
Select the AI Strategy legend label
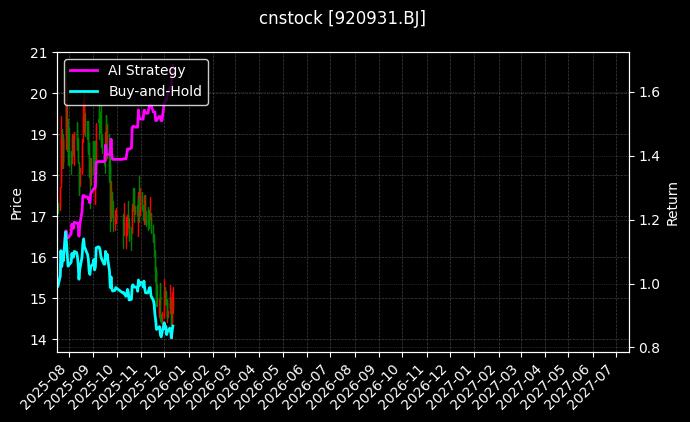(146, 70)
